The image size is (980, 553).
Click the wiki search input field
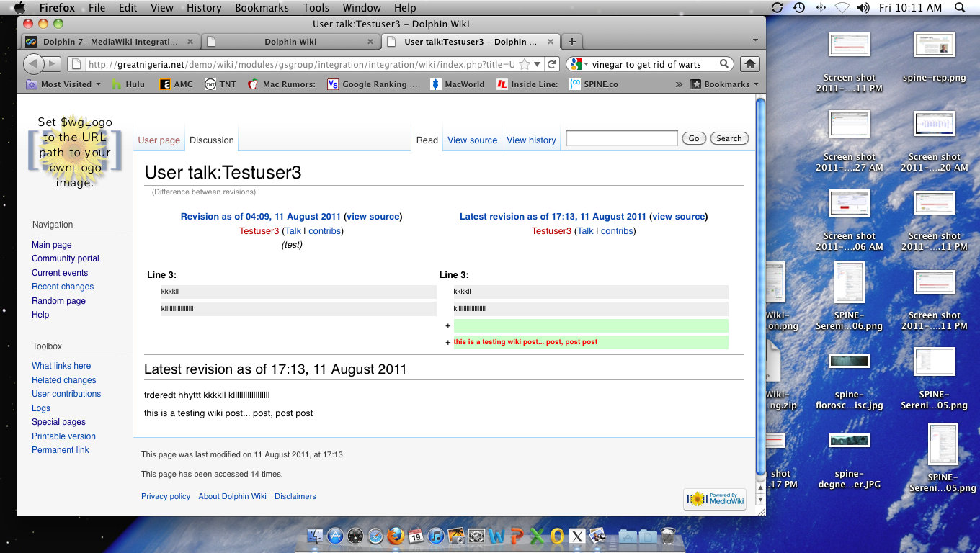[622, 138]
